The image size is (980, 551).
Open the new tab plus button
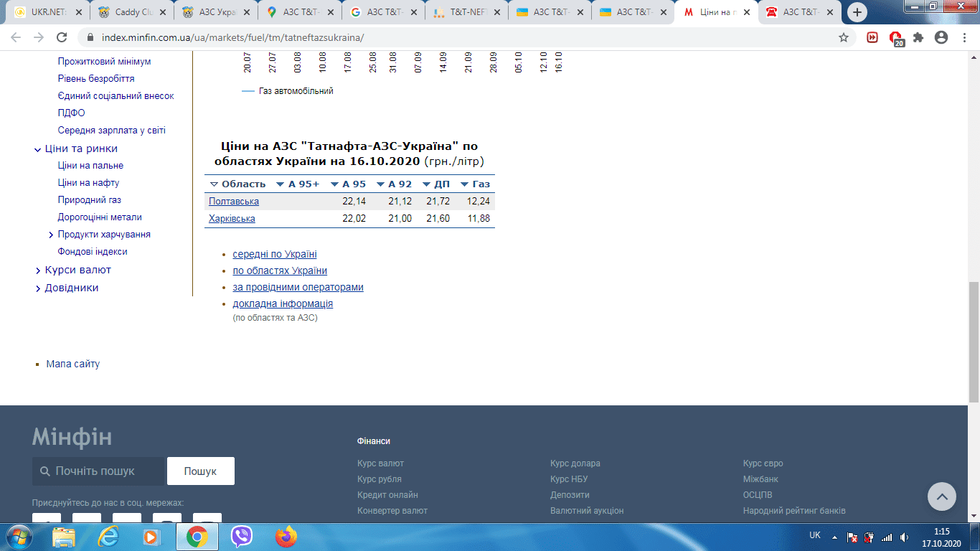[x=857, y=12]
